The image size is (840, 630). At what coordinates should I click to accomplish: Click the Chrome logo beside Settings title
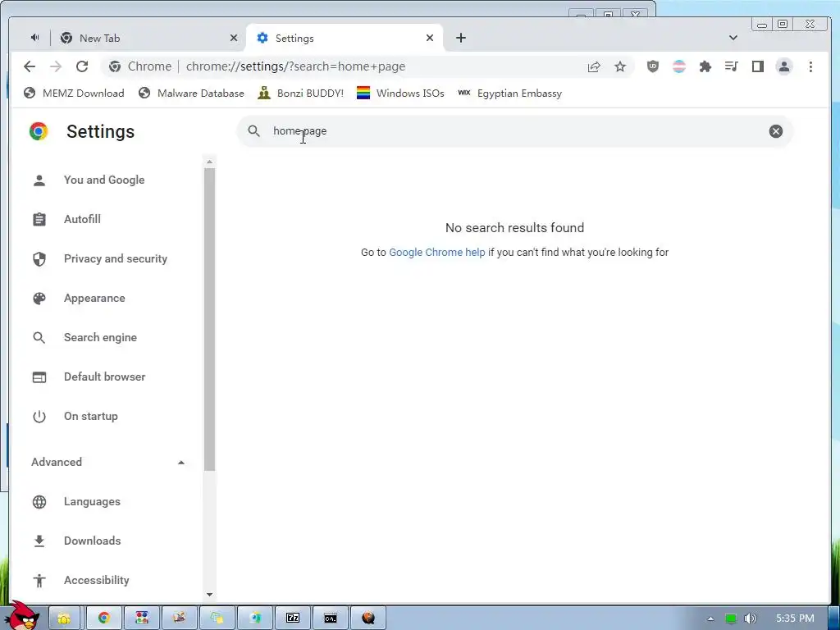click(x=39, y=131)
